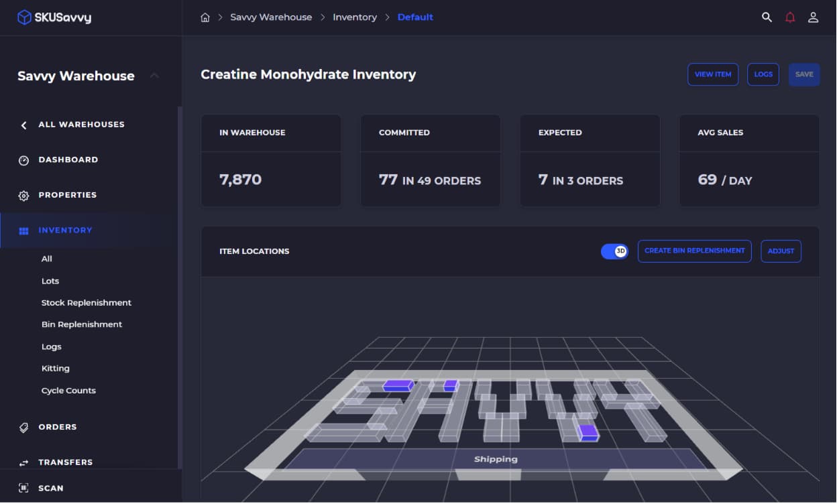The width and height of the screenshot is (837, 504).
Task: Open the Kitting submenu item
Action: (55, 369)
